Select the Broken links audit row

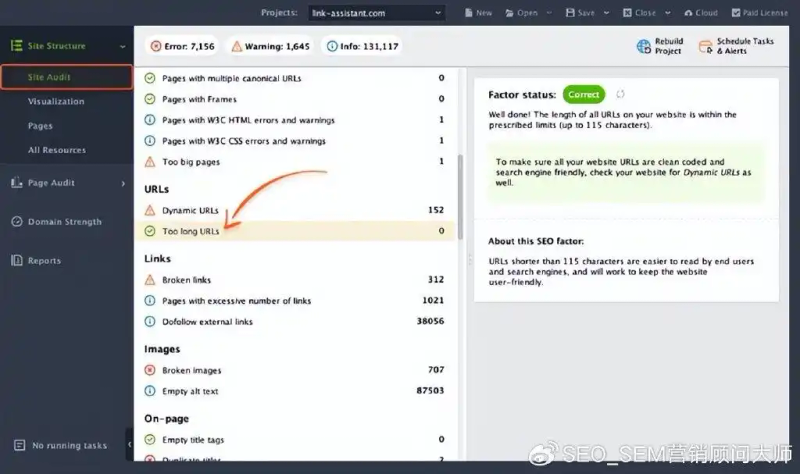click(x=295, y=280)
